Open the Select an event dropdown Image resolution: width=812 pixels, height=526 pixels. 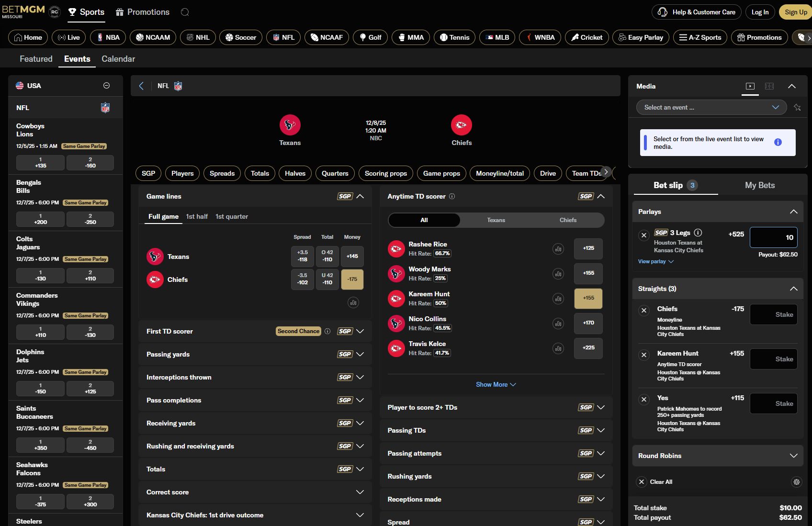tap(711, 107)
